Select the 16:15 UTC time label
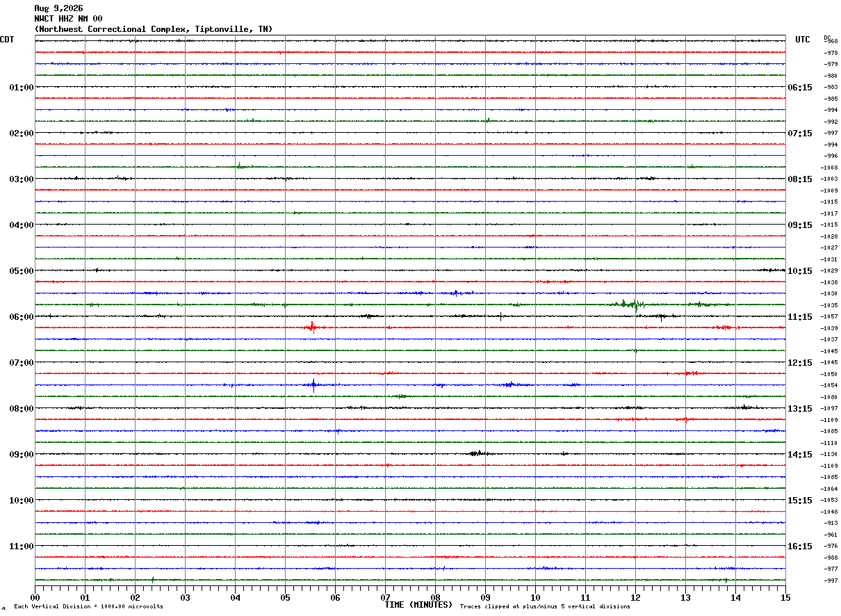Screen dimensions: 841x616 800,546
